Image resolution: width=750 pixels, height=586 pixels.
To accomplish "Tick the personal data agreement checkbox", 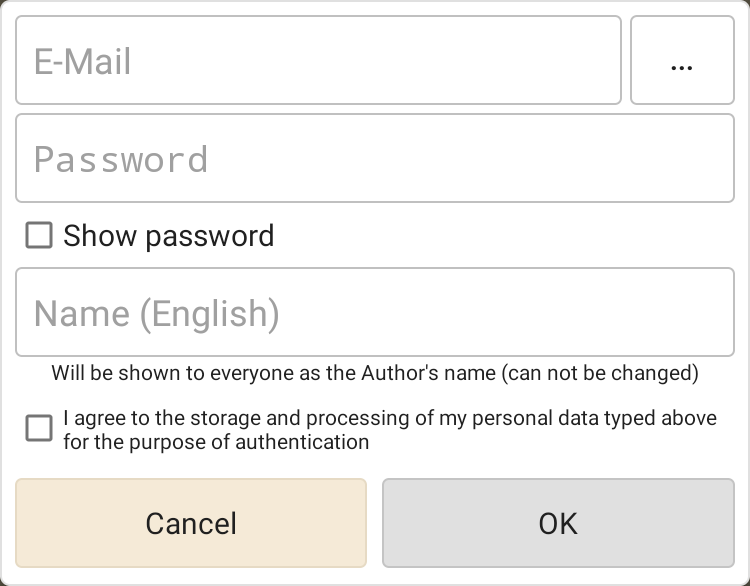I will point(39,429).
